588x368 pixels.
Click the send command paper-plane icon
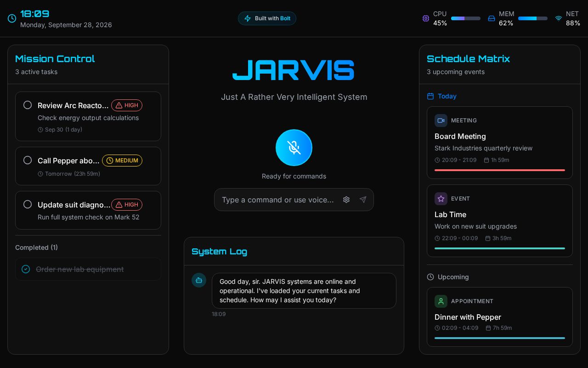coord(363,200)
